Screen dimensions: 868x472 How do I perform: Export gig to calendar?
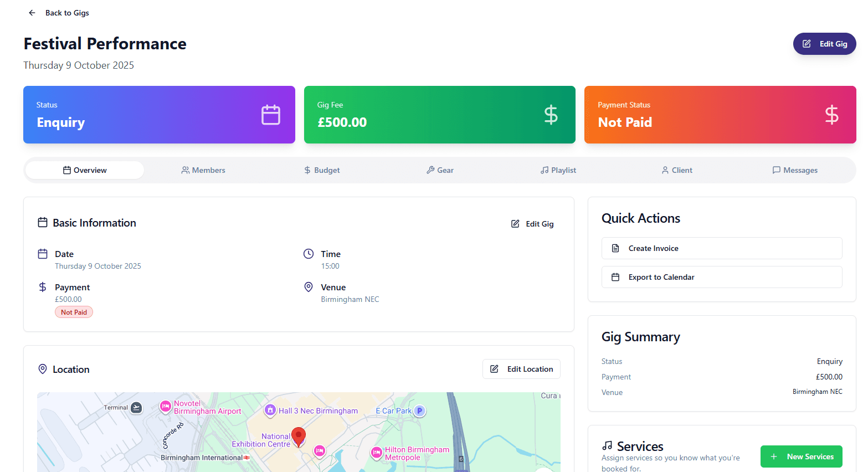pos(721,277)
